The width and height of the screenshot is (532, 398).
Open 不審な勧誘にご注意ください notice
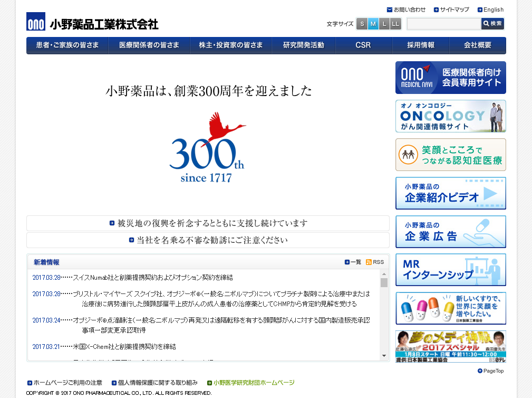208,240
